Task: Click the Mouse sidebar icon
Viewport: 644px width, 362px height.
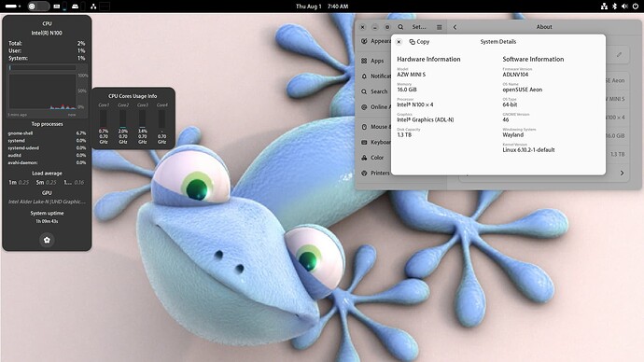Action: [x=364, y=127]
